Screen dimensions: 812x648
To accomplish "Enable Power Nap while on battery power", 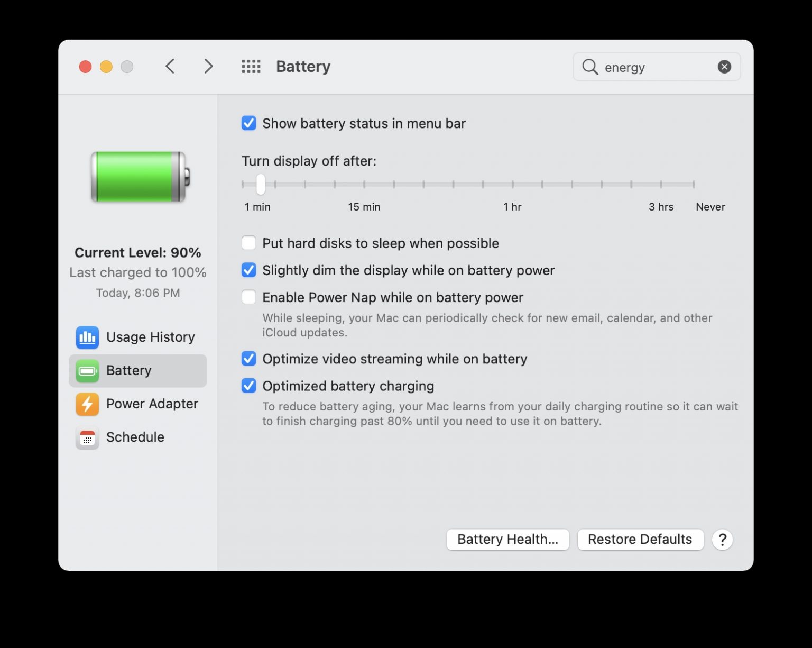I will (249, 297).
